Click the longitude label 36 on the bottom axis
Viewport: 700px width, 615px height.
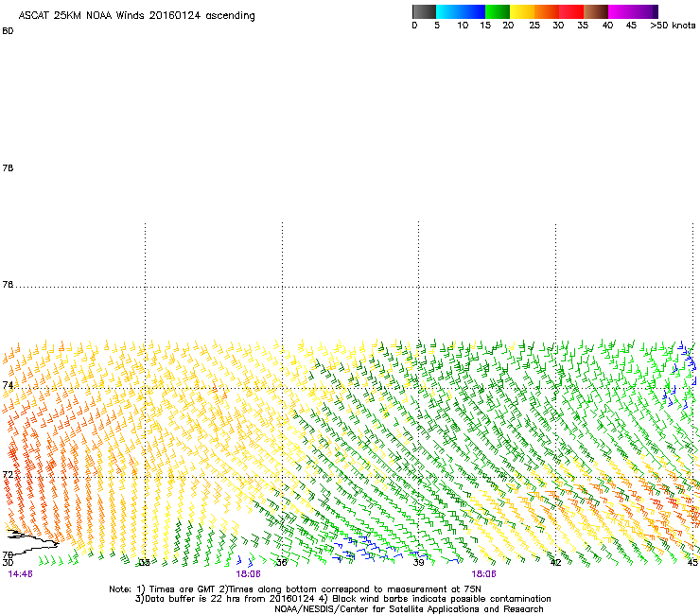coord(281,562)
